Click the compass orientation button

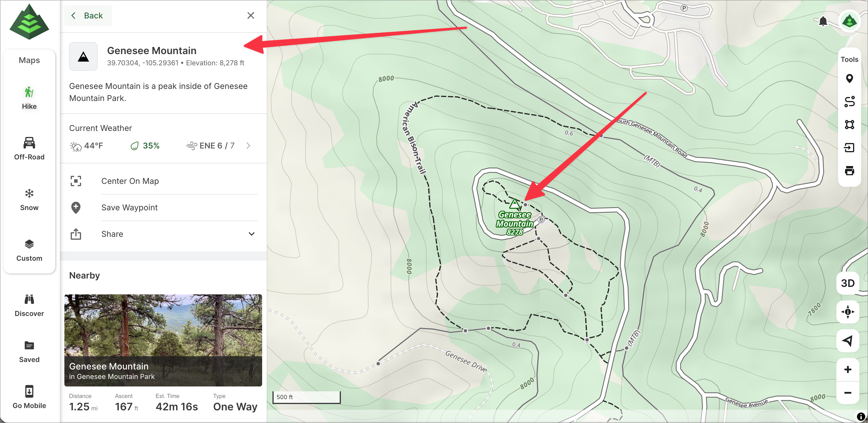[847, 312]
